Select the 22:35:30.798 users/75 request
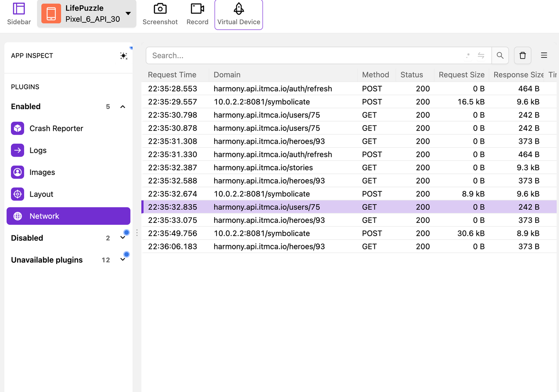Viewport: 559px width, 392px height. (x=349, y=115)
